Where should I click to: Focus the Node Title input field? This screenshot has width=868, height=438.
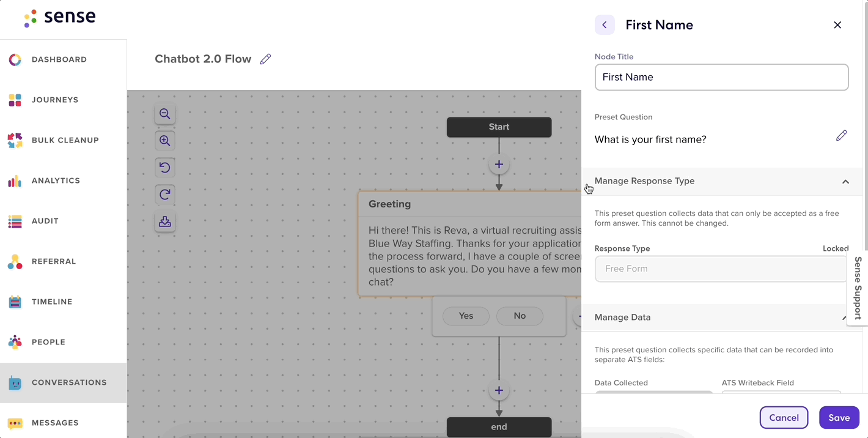721,77
